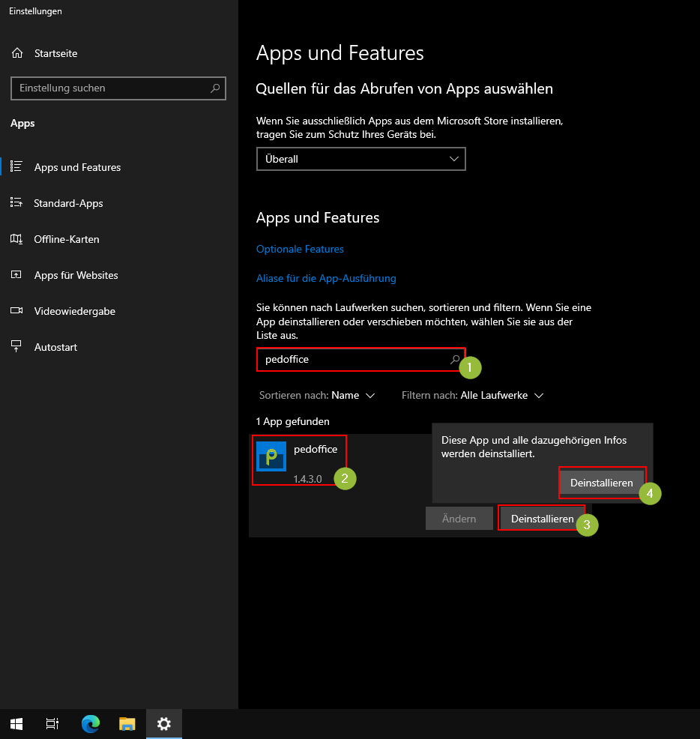Image resolution: width=700 pixels, height=739 pixels.
Task: Open the Windows Start menu
Action: pyautogui.click(x=16, y=724)
